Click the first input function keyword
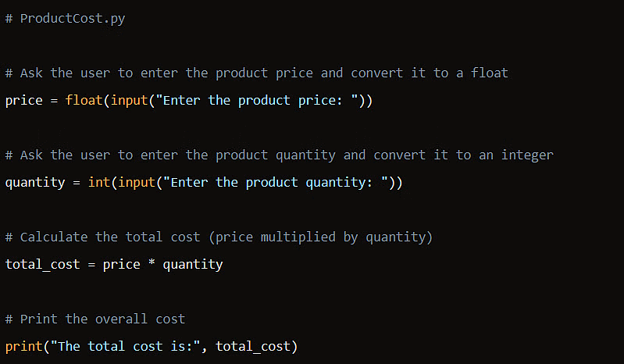 (x=129, y=100)
